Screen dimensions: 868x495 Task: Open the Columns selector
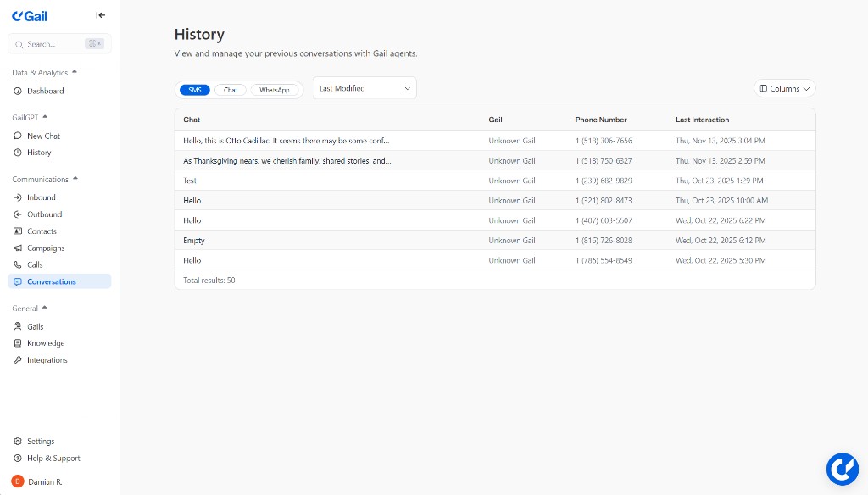784,87
